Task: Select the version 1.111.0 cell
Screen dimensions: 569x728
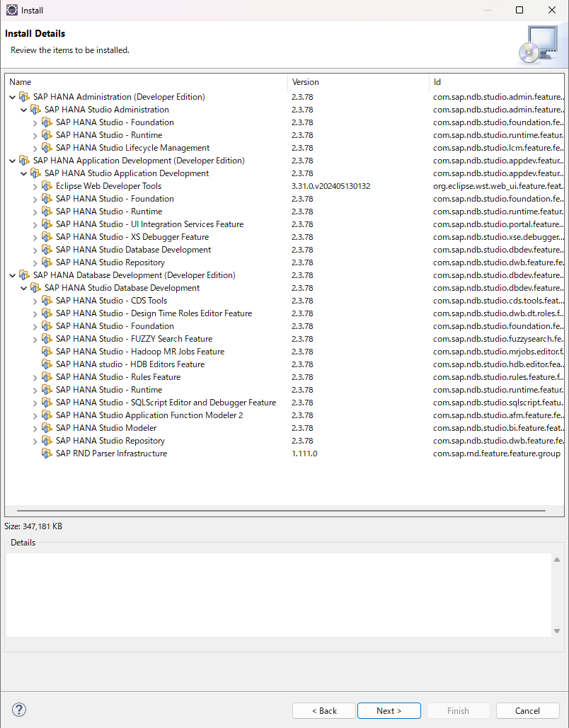Action: pyautogui.click(x=305, y=453)
